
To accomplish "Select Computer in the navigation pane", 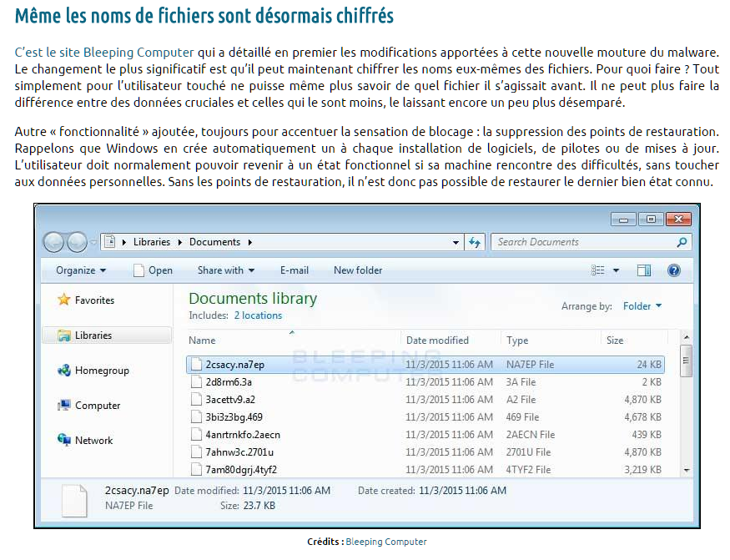I will (98, 406).
